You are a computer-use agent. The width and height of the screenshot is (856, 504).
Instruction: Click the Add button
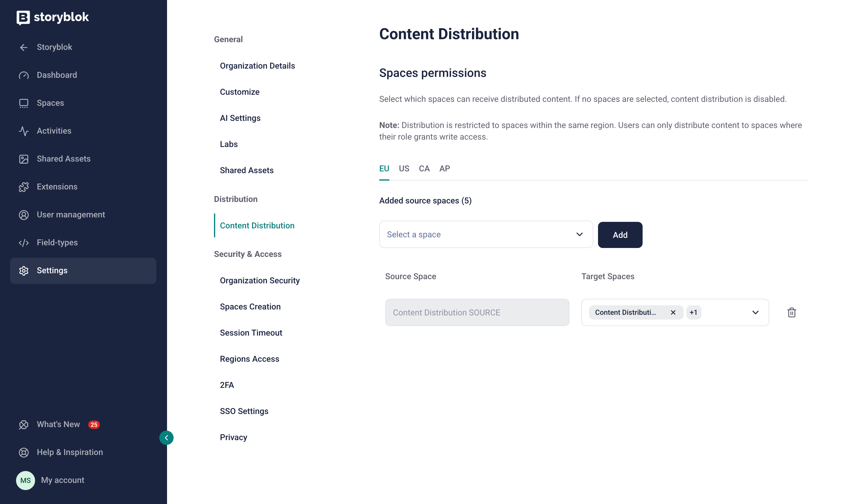click(620, 235)
